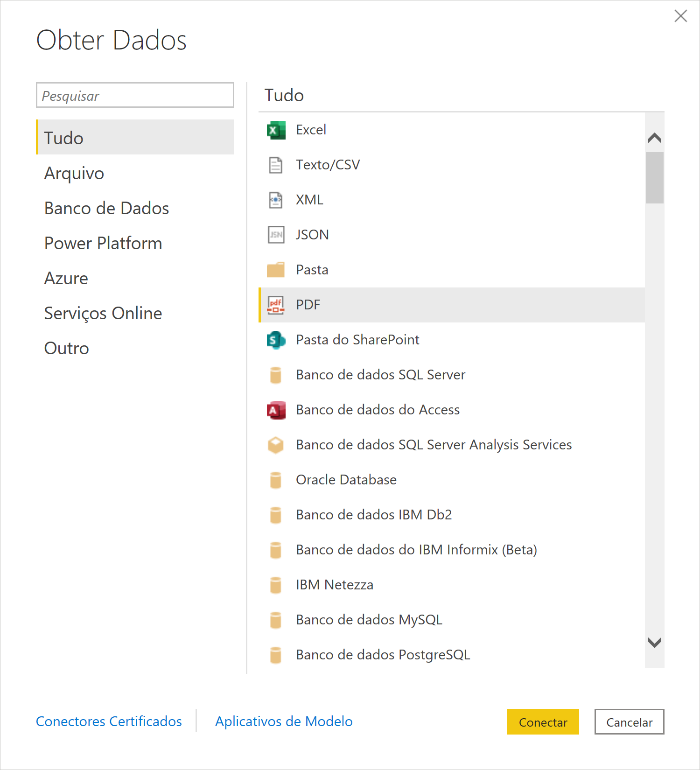This screenshot has height=770, width=700.
Task: Click the JSON file icon
Action: coord(276,235)
